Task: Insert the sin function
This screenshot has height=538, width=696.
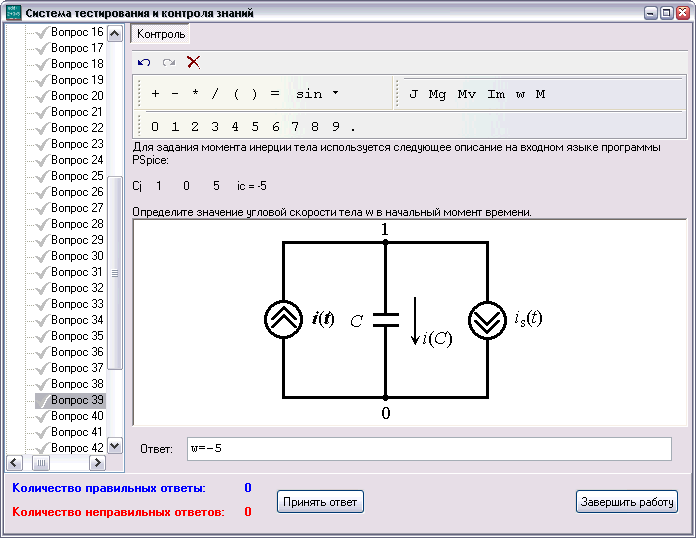Action: click(x=309, y=94)
